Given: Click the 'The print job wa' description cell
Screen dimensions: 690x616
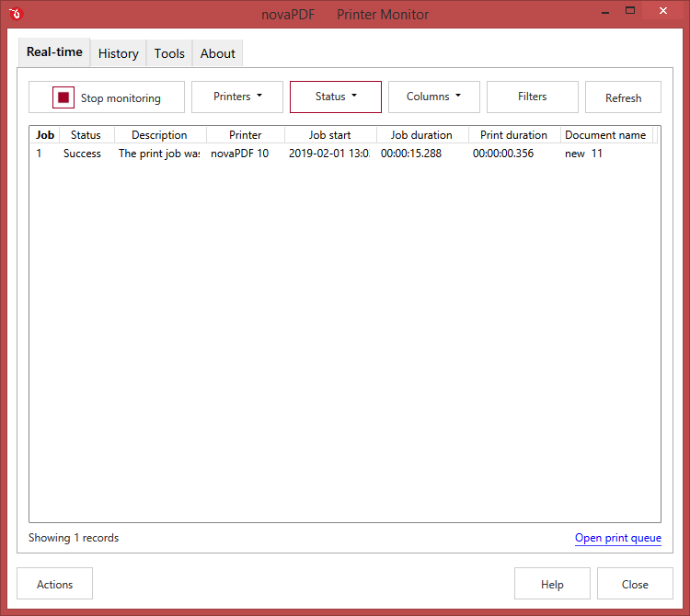Looking at the screenshot, I should click(159, 154).
